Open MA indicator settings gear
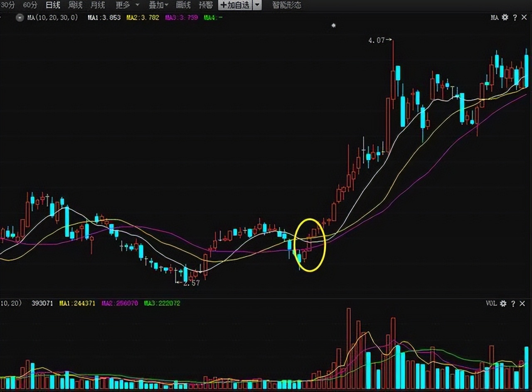The height and width of the screenshot is (392, 532). click(505, 17)
